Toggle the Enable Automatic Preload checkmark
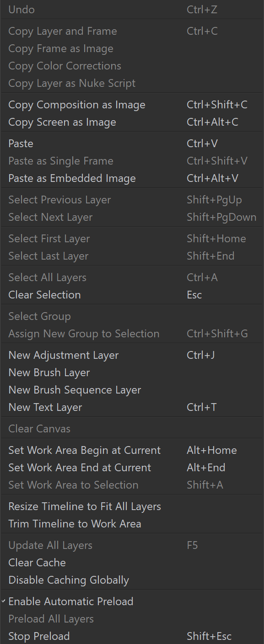 [132, 601]
